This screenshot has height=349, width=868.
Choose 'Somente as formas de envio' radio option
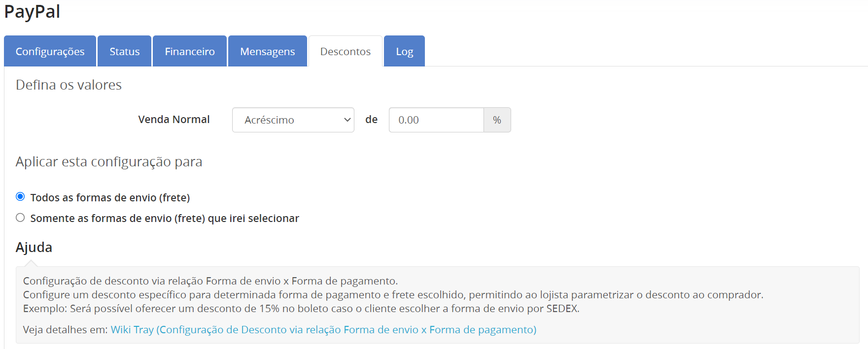20,218
